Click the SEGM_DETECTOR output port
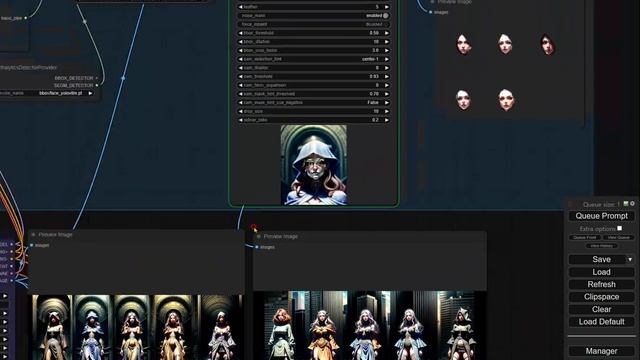The height and width of the screenshot is (360, 640). tap(97, 85)
